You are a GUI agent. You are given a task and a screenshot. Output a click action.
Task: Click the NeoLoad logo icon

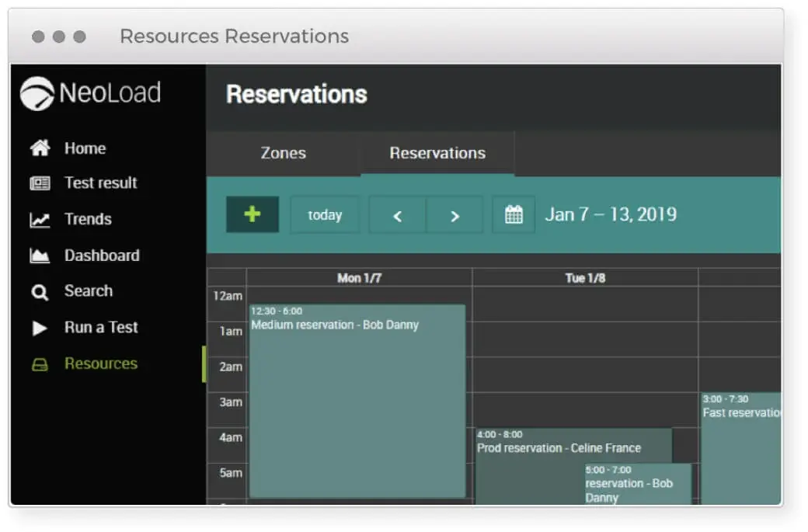[x=37, y=94]
